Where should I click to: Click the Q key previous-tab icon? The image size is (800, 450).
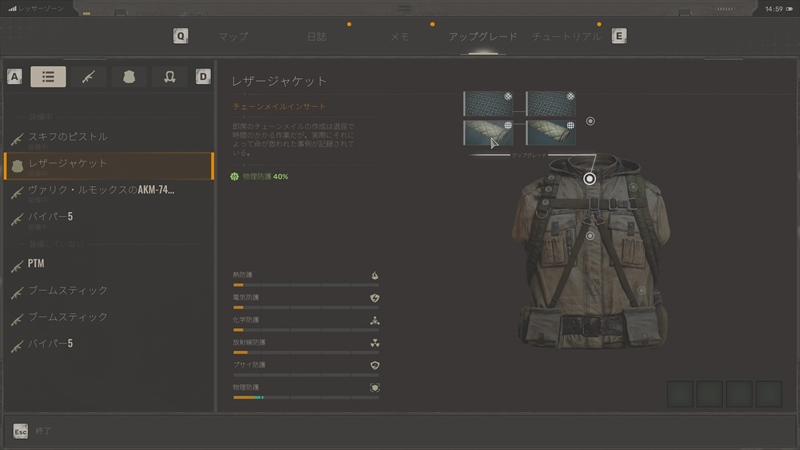pos(181,36)
